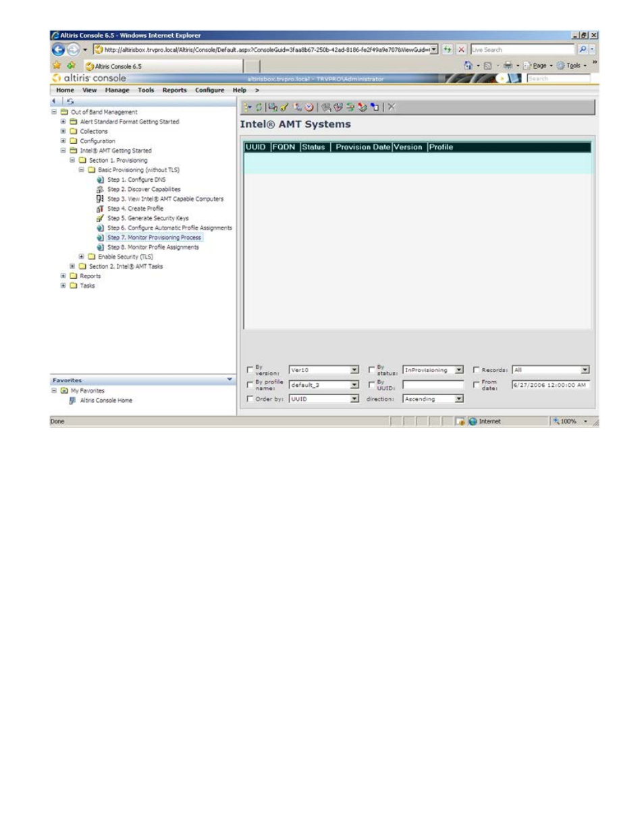Open the Configure menu
This screenshot has height=834, width=644.
click(210, 90)
